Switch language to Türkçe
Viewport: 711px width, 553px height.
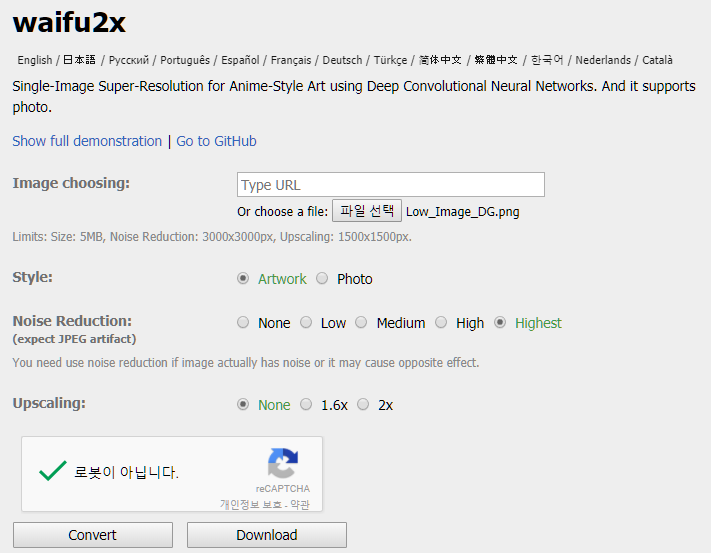coord(390,60)
